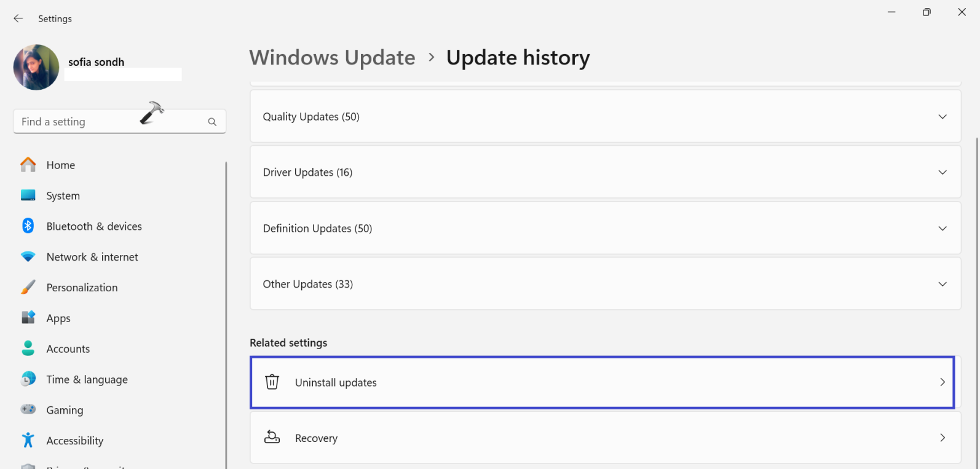Screen dimensions: 980x469
Task: Open Windows Update via the breadcrumb
Action: click(x=332, y=57)
